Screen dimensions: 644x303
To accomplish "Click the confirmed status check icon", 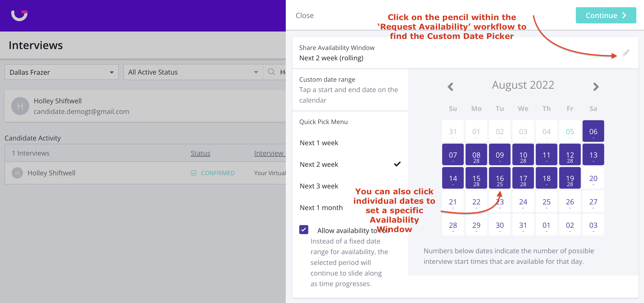I will (x=194, y=173).
